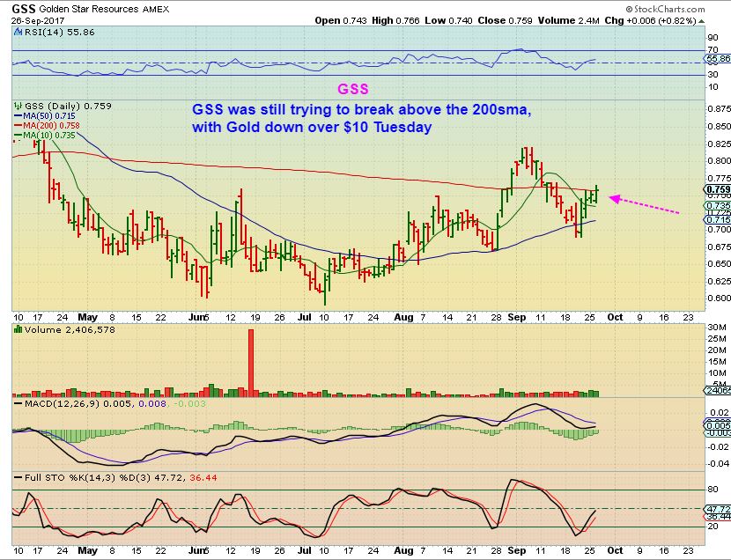The width and height of the screenshot is (731, 560).
Task: Click the Chg +0.006 (+0.82%) value
Action: [x=650, y=20]
